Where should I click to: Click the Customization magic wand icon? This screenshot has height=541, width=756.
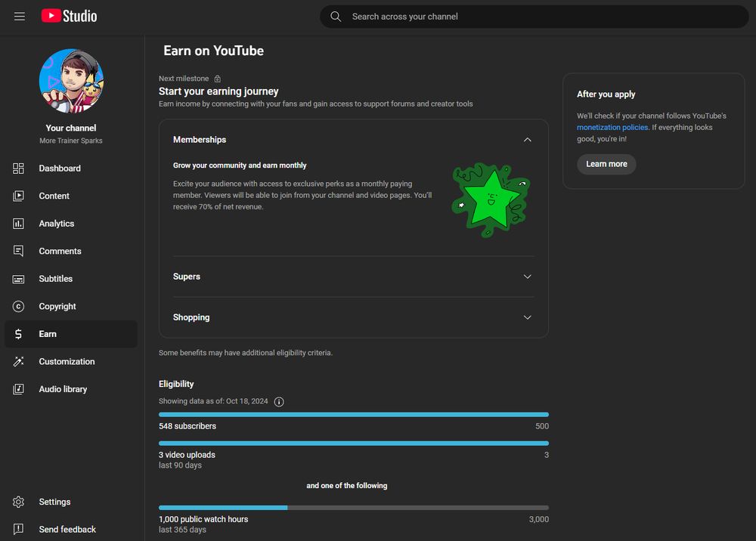tap(18, 361)
